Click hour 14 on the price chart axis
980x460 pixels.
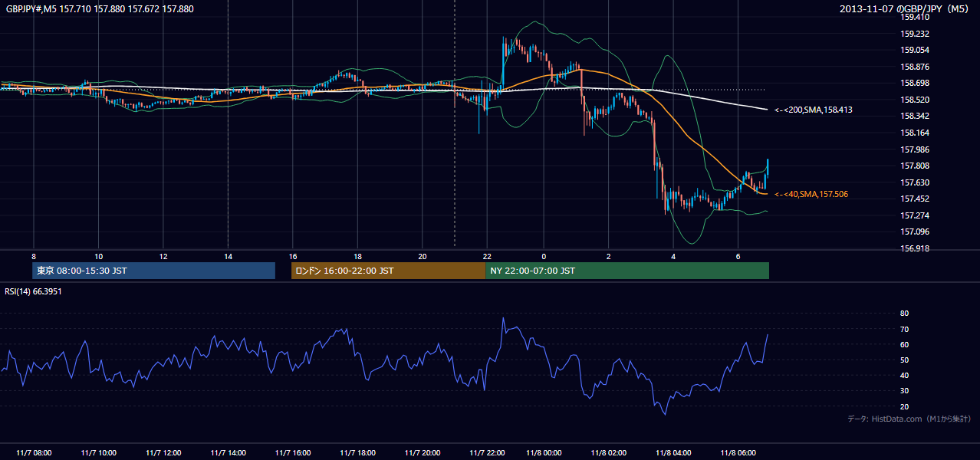point(228,256)
